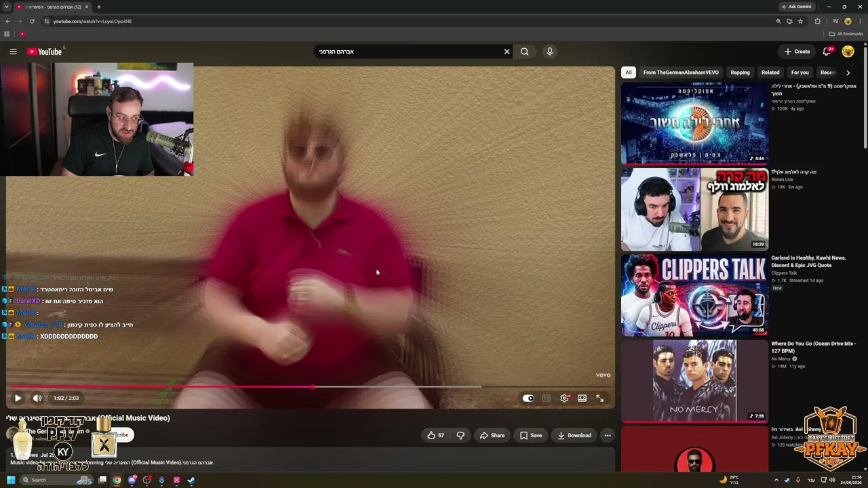Open the YouTube account avatar menu
This screenshot has width=868, height=488.
[848, 52]
